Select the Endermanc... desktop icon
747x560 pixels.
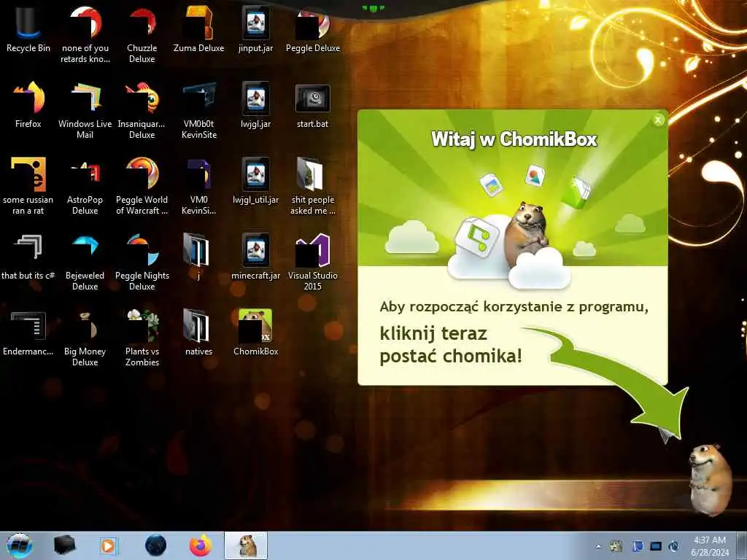point(28,332)
